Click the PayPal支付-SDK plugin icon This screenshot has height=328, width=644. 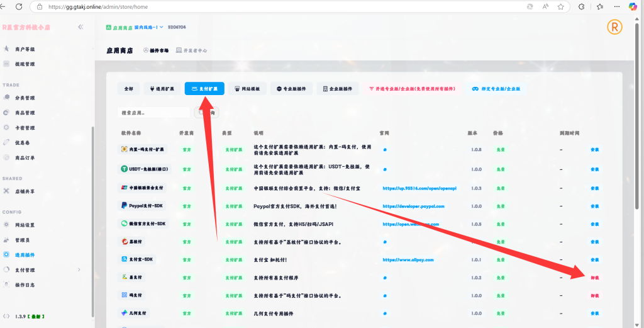click(125, 206)
